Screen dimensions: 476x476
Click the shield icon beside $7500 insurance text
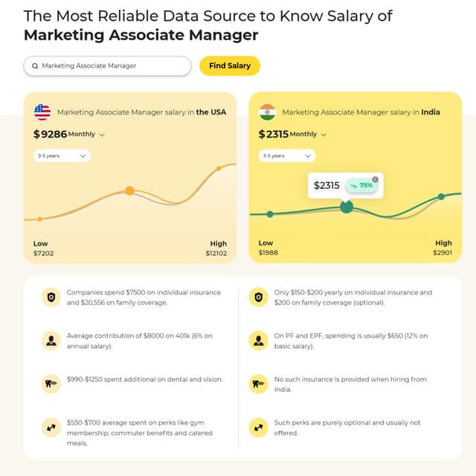coord(51,297)
